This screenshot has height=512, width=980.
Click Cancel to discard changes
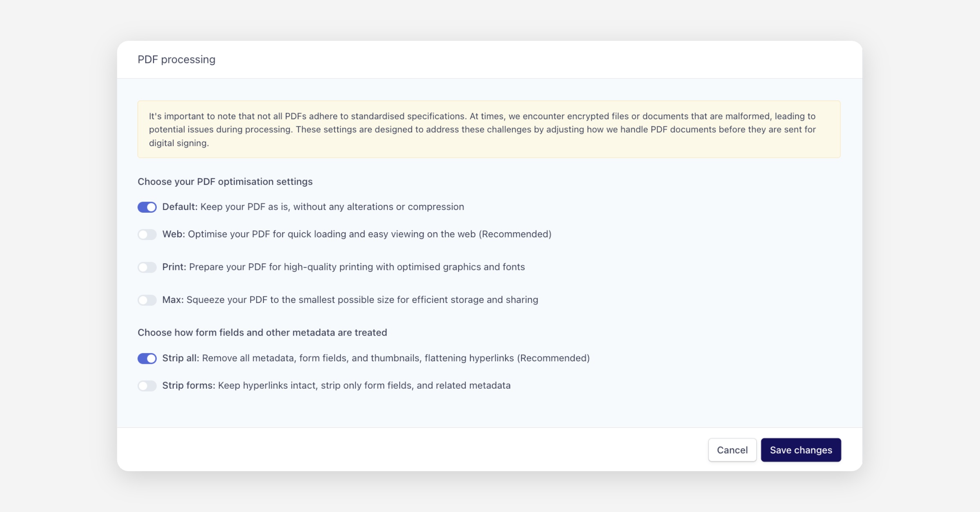coord(732,450)
